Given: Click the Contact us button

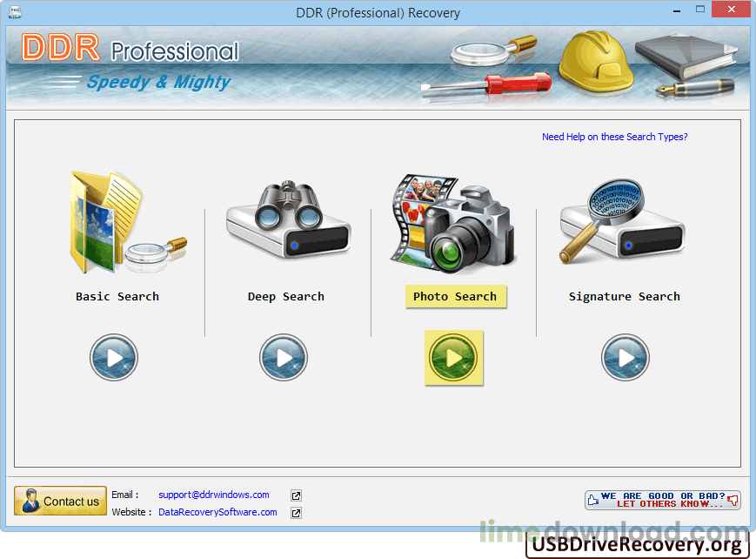Looking at the screenshot, I should pyautogui.click(x=60, y=501).
